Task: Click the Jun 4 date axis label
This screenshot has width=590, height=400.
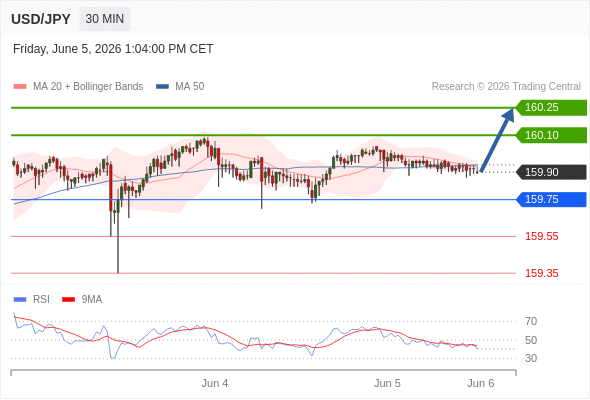Action: (x=215, y=383)
